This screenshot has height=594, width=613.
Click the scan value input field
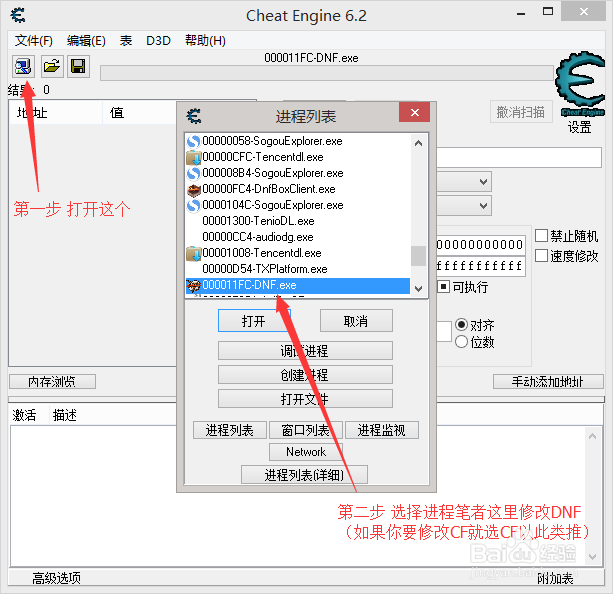click(519, 158)
